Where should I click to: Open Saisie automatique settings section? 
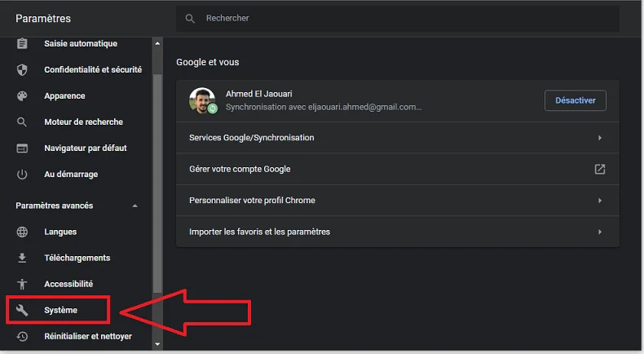81,43
